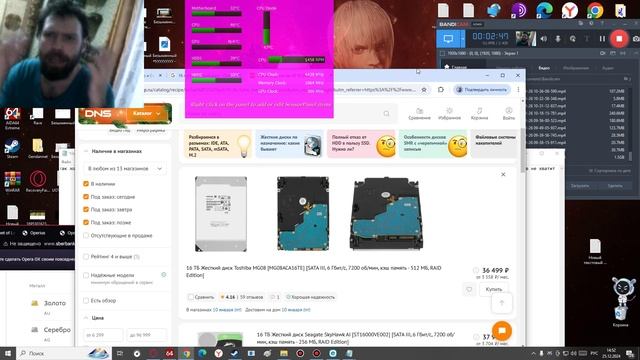Check Отсутствующие в продаже checkbox
Screen dimensions: 640x360
tap(86, 236)
